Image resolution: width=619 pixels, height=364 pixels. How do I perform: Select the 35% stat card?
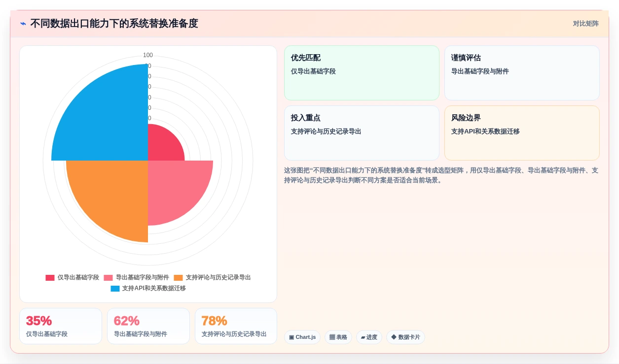(61, 326)
